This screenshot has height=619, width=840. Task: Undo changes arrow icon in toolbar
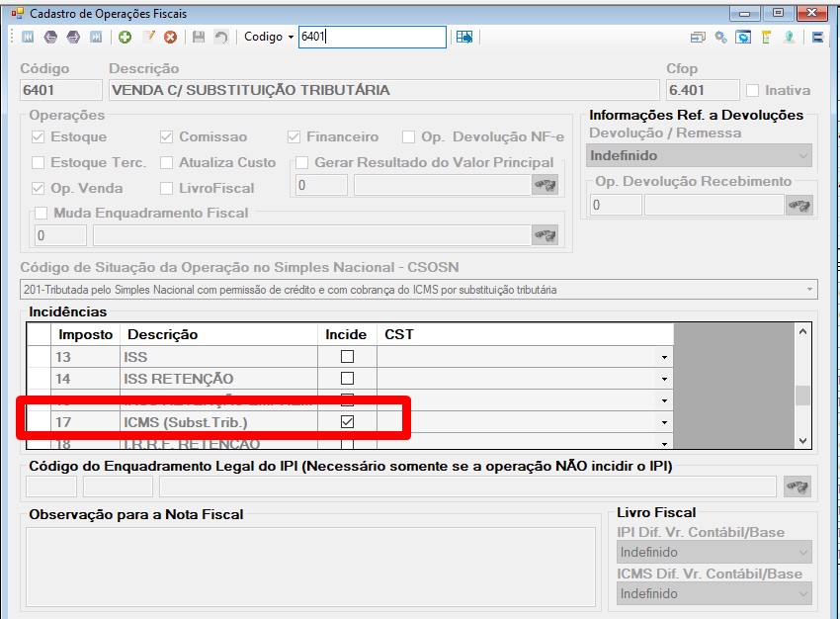pos(221,37)
